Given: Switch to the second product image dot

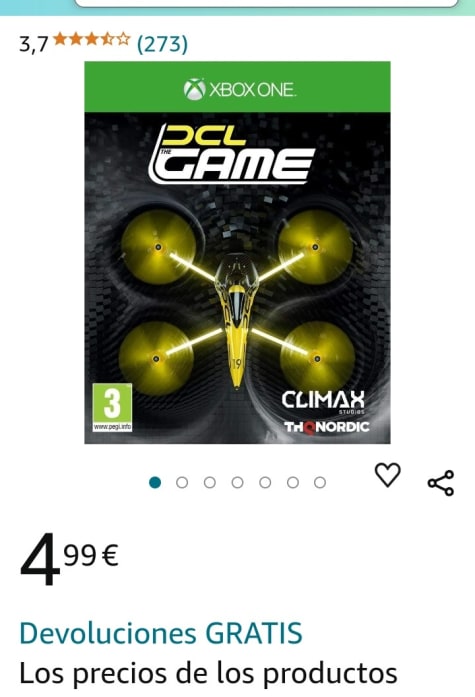Looking at the screenshot, I should coord(182,482).
